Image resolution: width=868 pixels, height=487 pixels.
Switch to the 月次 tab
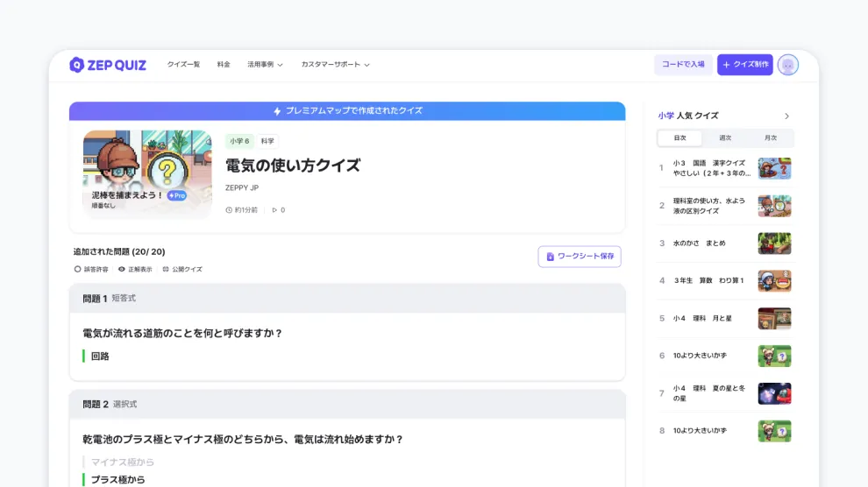(771, 138)
